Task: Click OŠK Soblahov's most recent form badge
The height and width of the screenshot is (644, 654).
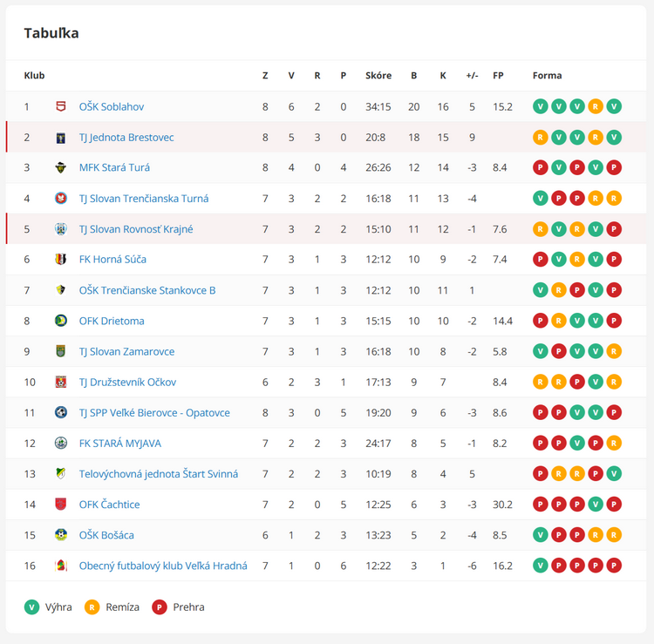Action: (x=614, y=106)
